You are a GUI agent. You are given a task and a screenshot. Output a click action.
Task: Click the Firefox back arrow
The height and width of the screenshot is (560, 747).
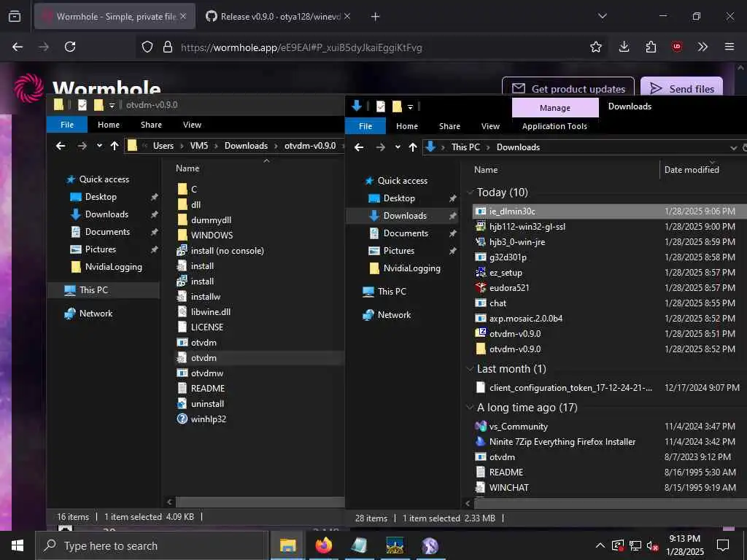click(x=18, y=47)
